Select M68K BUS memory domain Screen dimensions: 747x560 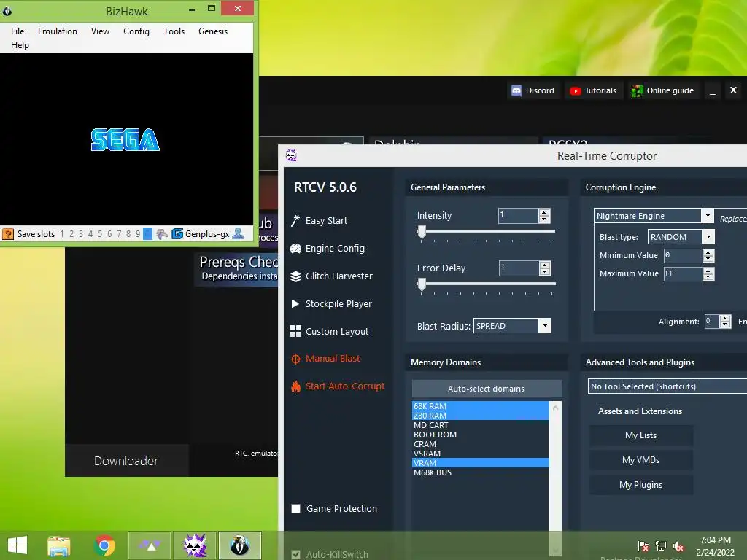point(480,472)
